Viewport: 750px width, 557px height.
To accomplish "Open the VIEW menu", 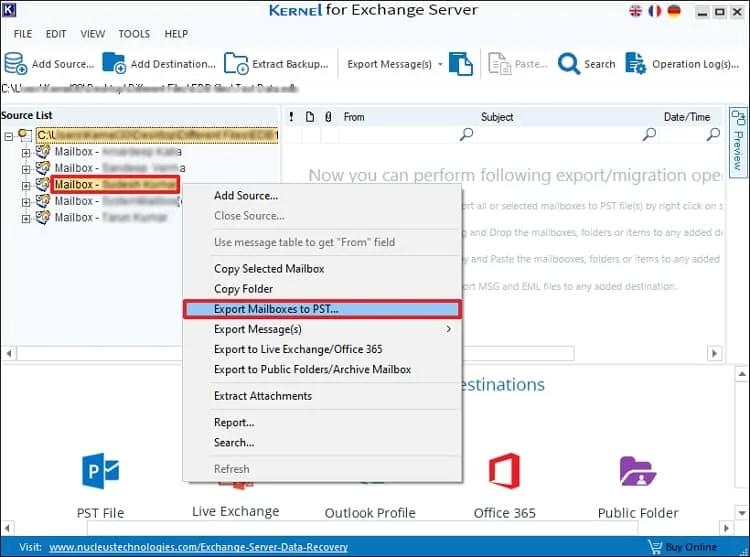I will click(93, 34).
